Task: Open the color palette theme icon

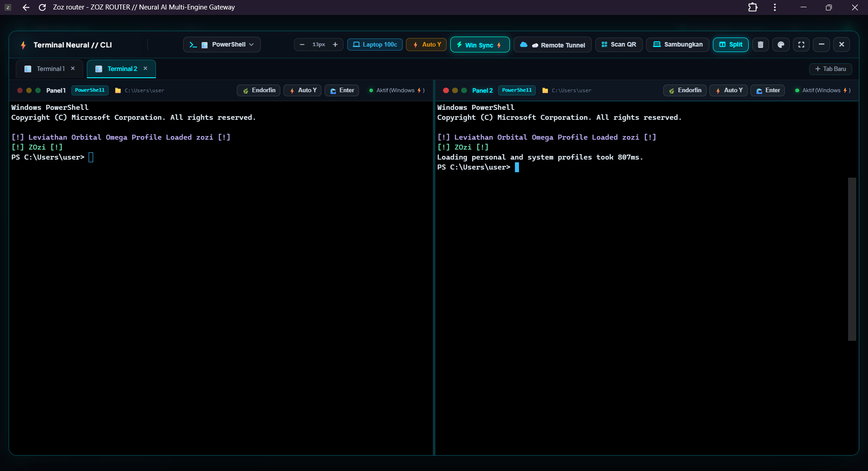Action: coord(781,45)
